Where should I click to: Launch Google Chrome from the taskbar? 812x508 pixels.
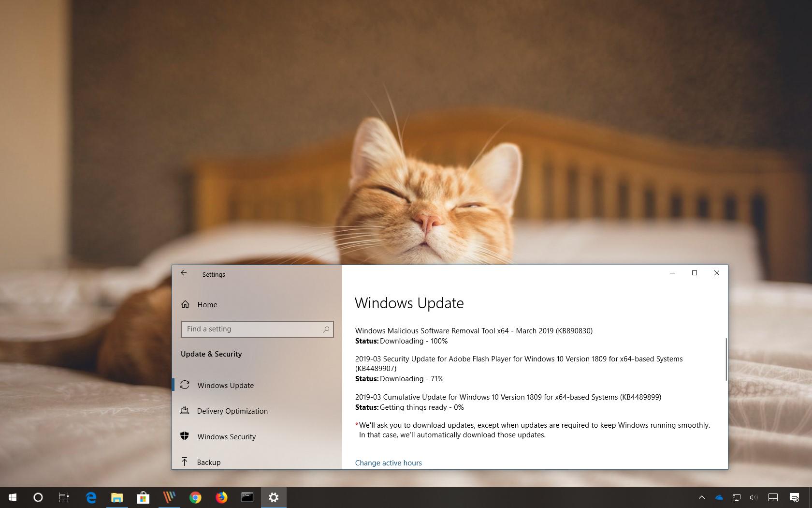(195, 497)
